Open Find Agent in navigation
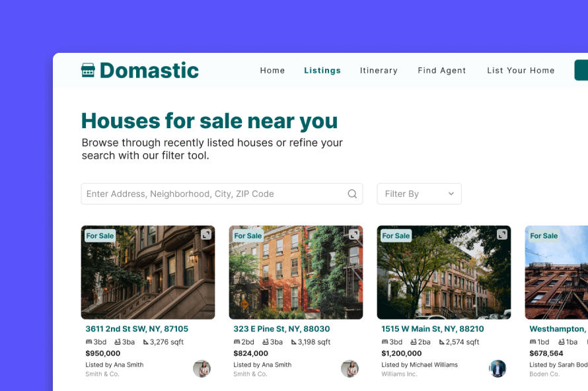This screenshot has height=391, width=588. tap(442, 71)
